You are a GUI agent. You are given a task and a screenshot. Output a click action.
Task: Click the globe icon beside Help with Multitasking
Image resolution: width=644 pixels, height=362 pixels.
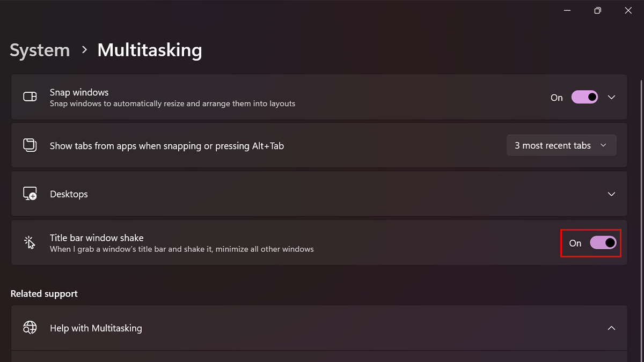point(30,328)
